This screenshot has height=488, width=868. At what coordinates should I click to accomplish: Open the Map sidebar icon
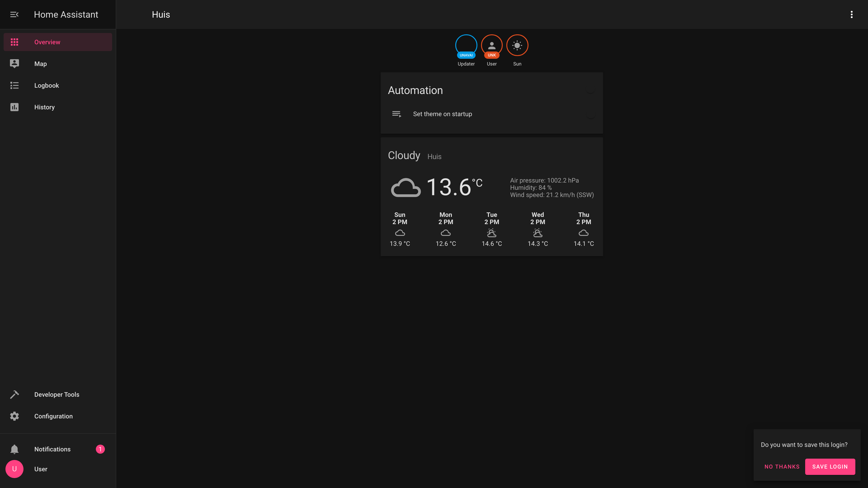coord(14,64)
